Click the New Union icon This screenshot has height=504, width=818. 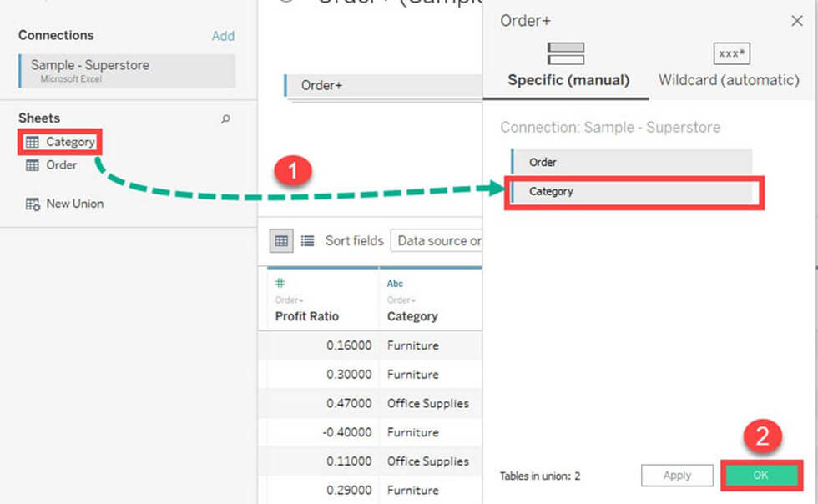[33, 204]
